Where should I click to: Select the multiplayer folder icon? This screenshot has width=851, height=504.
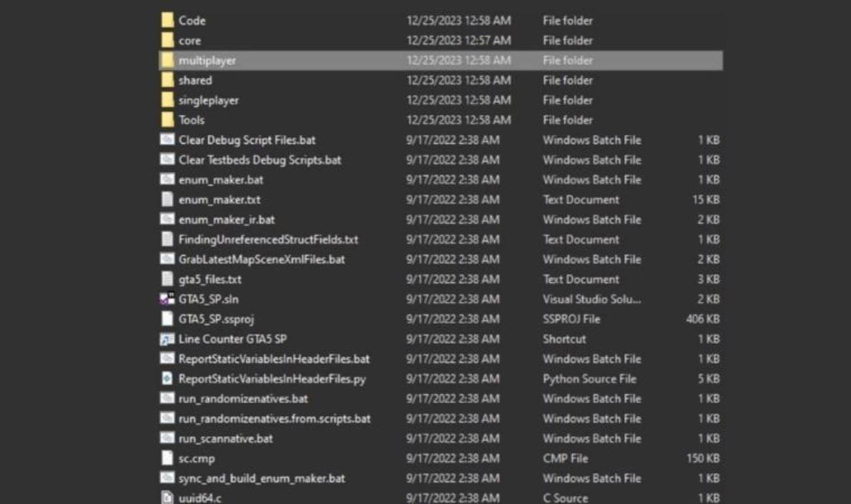point(168,61)
